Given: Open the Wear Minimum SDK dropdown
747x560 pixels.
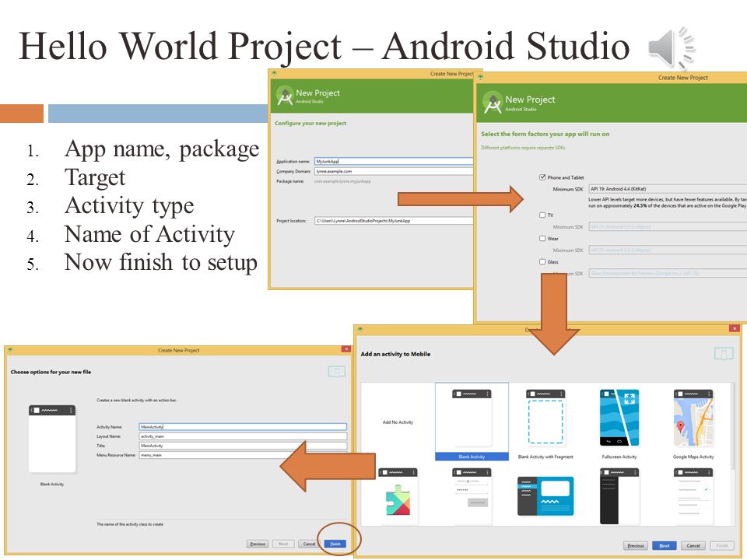Looking at the screenshot, I should click(x=668, y=250).
